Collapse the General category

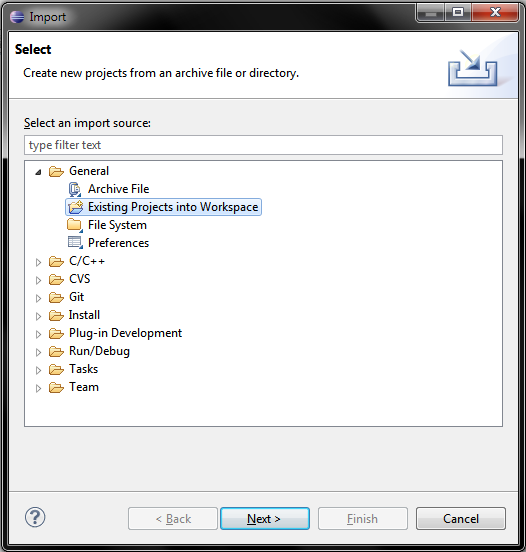38,172
